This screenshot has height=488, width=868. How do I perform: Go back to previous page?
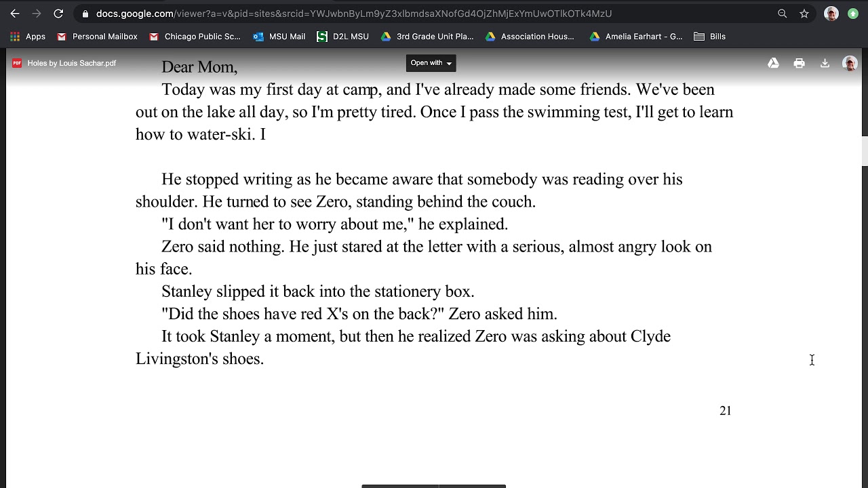click(x=15, y=14)
